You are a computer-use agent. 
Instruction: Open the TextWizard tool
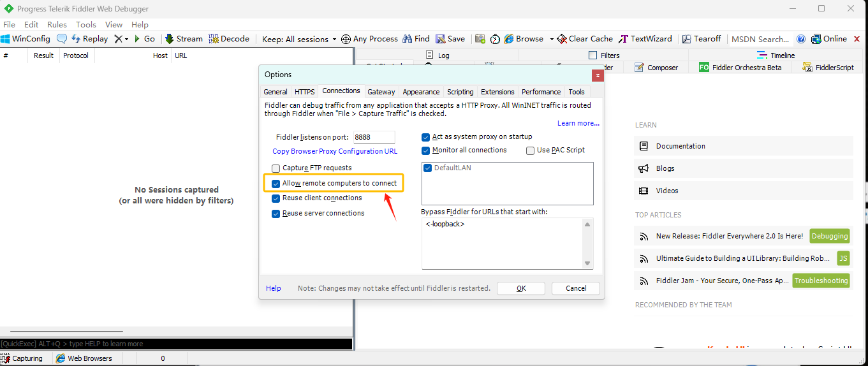click(645, 39)
